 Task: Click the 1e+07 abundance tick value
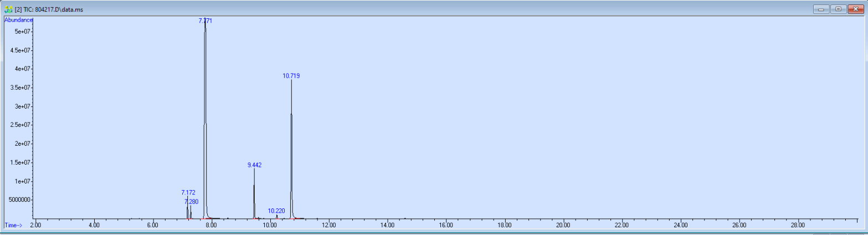point(22,181)
